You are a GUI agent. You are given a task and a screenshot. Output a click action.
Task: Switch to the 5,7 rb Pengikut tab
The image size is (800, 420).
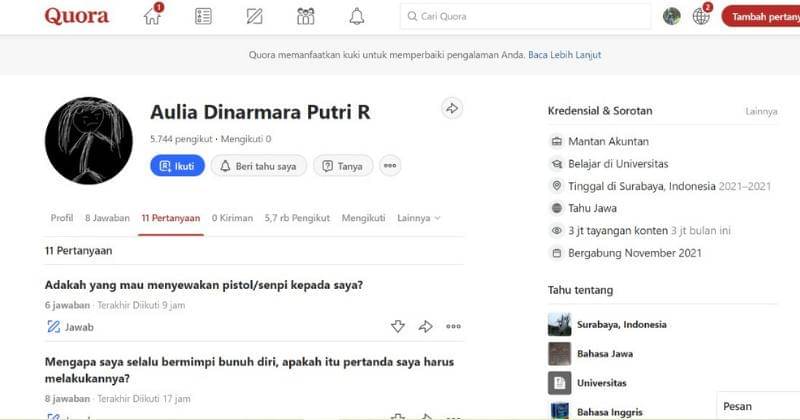tap(297, 218)
